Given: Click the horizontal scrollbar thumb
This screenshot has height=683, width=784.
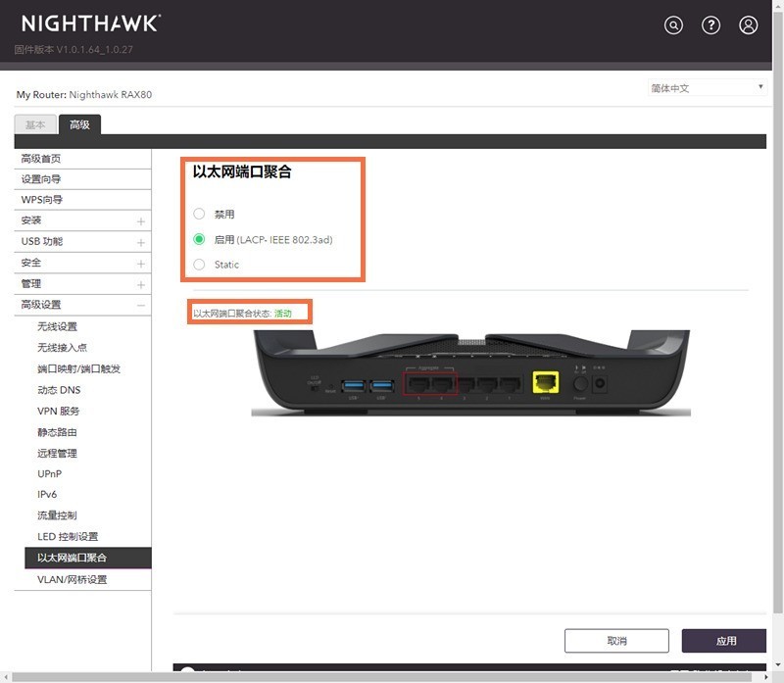Looking at the screenshot, I should (381, 677).
